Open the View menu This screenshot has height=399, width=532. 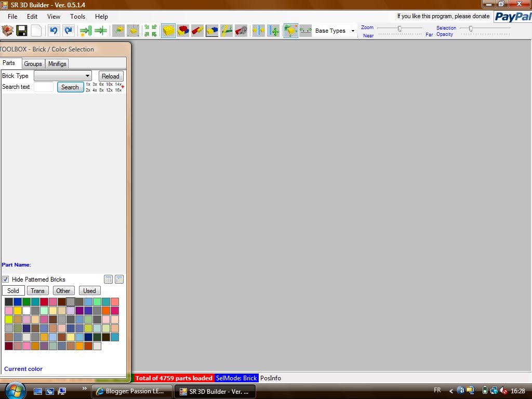[54, 16]
